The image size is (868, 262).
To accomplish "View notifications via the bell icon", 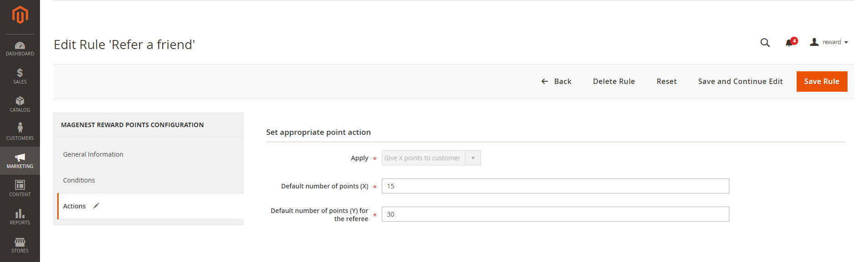I will (x=789, y=43).
